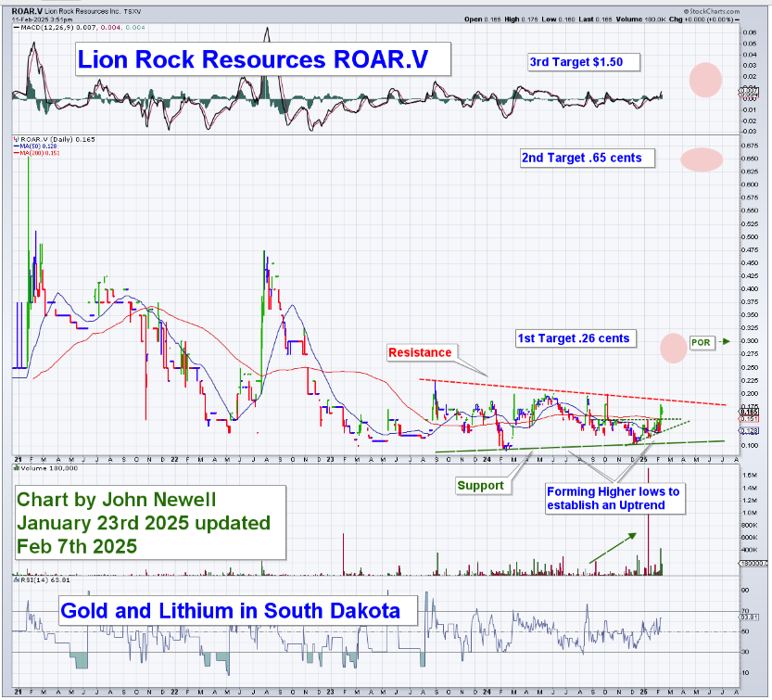Click the 'ROAR.V Lion Rock Resources Inc.' header
This screenshot has height=700, width=772.
click(x=76, y=11)
